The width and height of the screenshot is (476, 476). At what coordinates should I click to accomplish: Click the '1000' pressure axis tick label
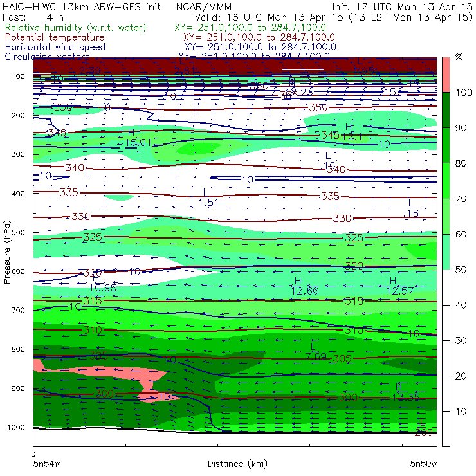[x=16, y=427]
